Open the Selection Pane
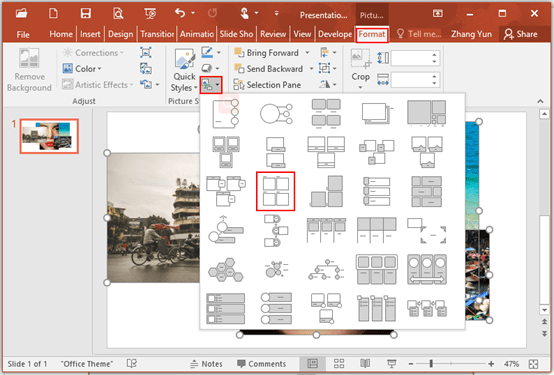Viewport: 554px width, 375px height. [x=267, y=85]
